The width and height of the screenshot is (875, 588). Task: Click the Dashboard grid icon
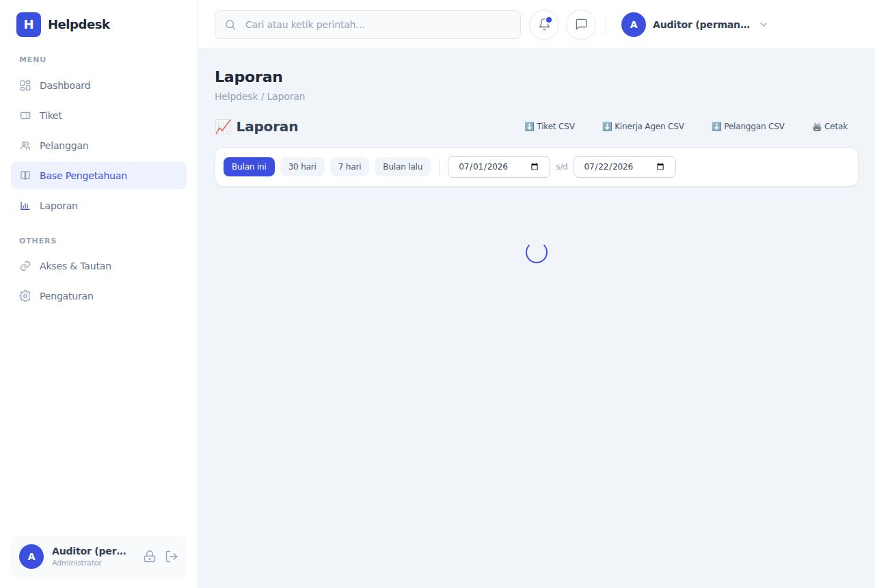click(25, 85)
